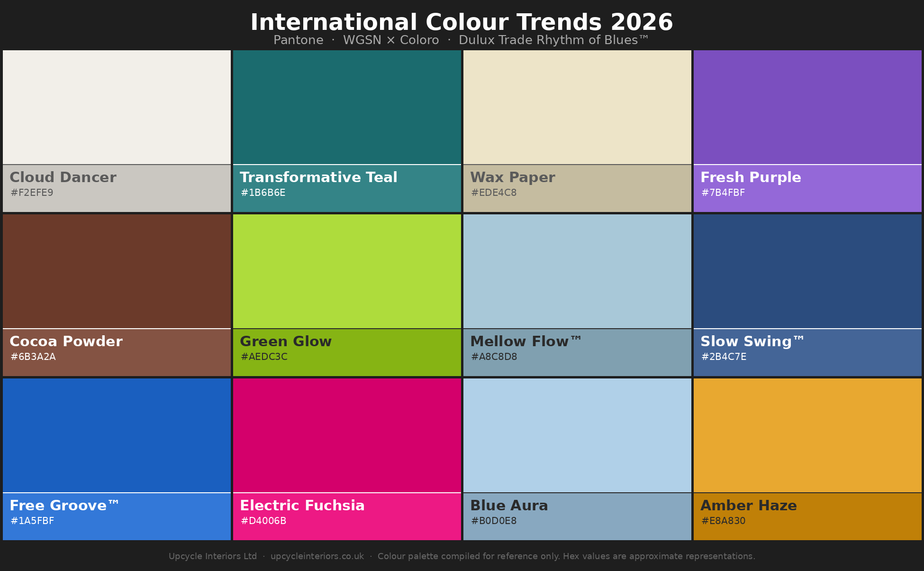
Task: Click the Electric Fuchsia name label
Action: (302, 506)
